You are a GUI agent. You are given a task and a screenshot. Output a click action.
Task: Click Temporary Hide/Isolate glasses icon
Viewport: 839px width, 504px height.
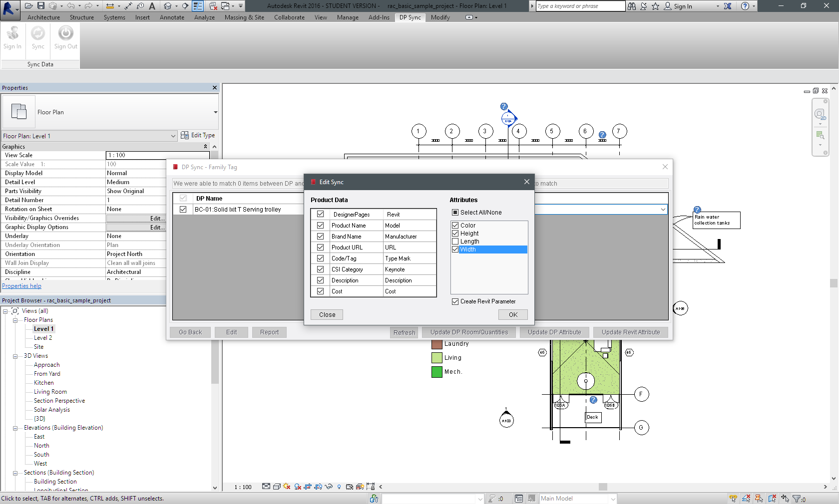(x=329, y=487)
